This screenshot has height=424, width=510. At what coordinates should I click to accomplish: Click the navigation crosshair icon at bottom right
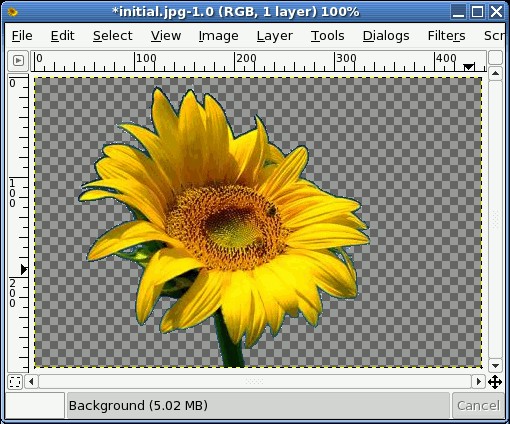[x=495, y=382]
